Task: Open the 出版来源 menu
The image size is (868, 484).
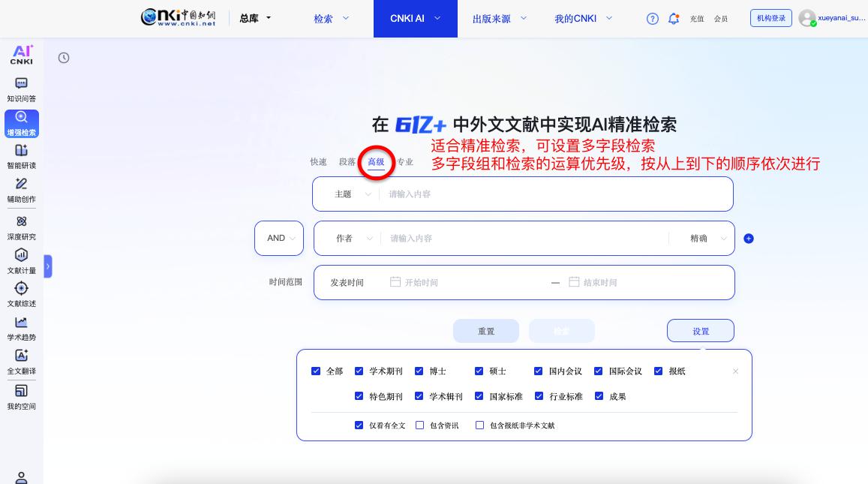Action: (x=500, y=19)
